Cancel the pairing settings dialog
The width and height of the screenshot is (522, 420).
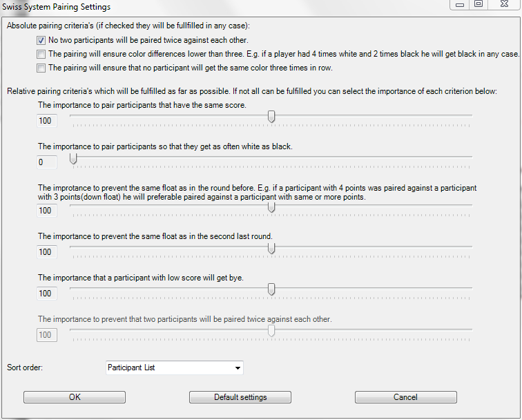[406, 397]
